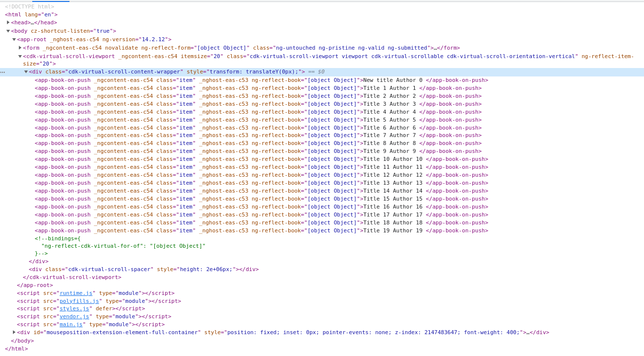Select the row 'Title 12 Author 12'
The width and height of the screenshot is (644, 356).
point(261,175)
